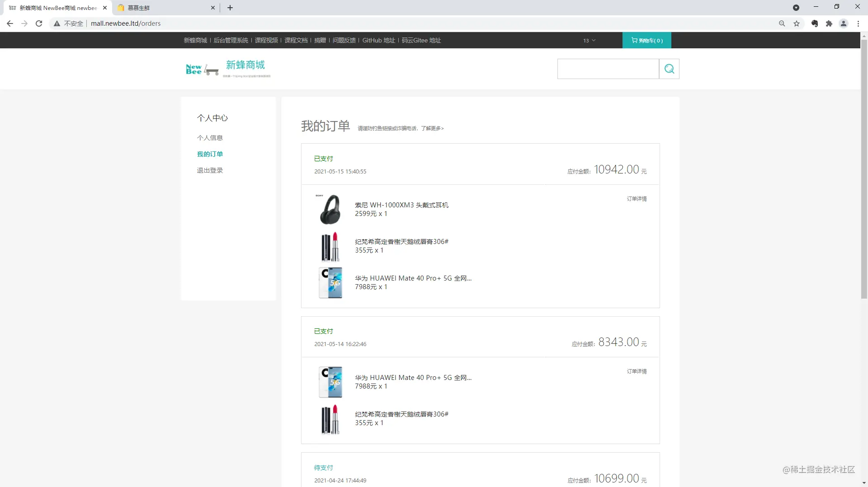This screenshot has width=868, height=487.
Task: Open 个人信息 in the sidebar
Action: click(210, 138)
